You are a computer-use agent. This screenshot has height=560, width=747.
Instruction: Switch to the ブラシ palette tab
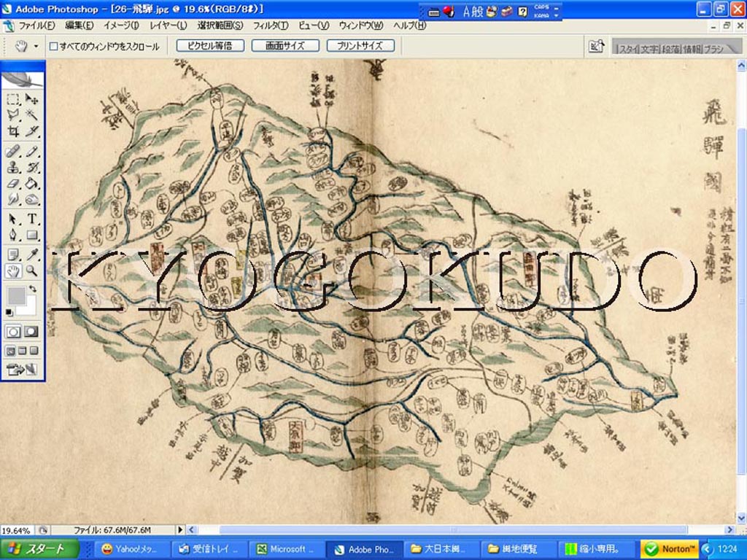pyautogui.click(x=713, y=49)
